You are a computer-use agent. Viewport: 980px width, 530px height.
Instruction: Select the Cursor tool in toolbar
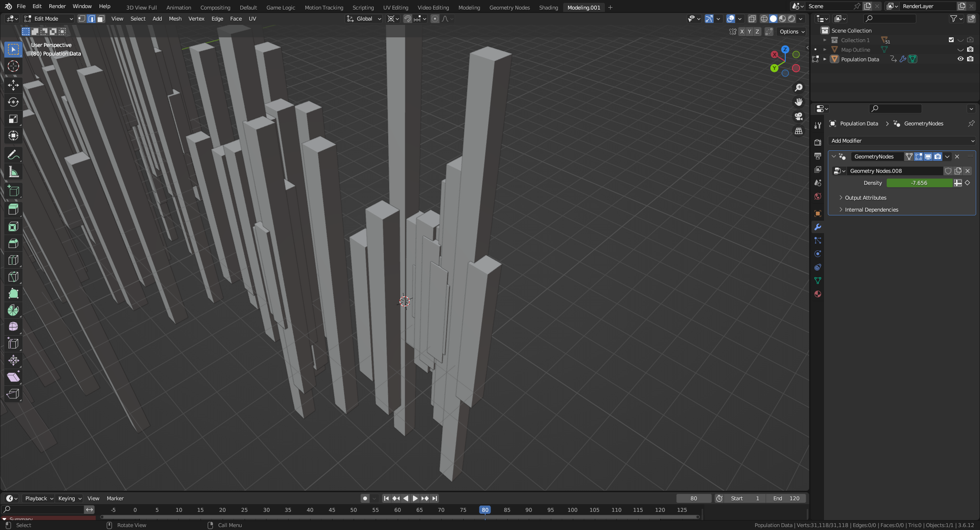click(13, 66)
